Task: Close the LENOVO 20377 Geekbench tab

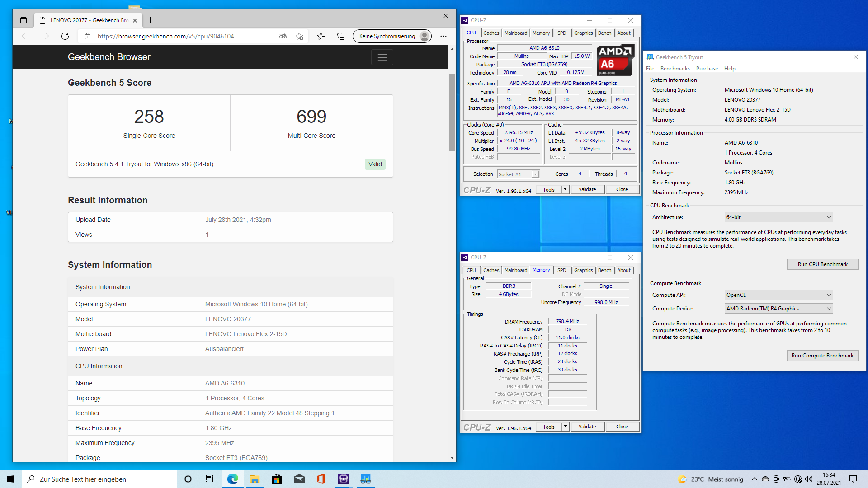Action: coord(135,20)
